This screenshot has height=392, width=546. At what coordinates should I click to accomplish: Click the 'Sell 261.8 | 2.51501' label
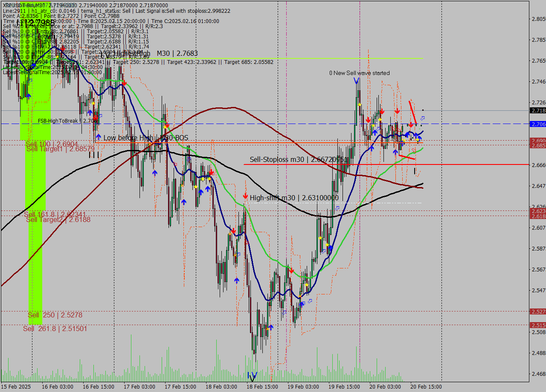click(55, 329)
